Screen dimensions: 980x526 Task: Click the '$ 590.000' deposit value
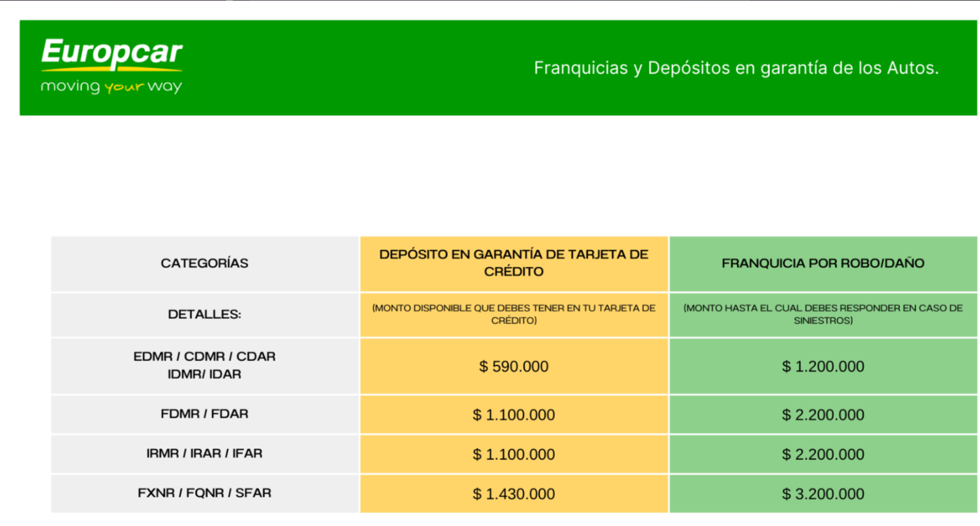click(514, 367)
